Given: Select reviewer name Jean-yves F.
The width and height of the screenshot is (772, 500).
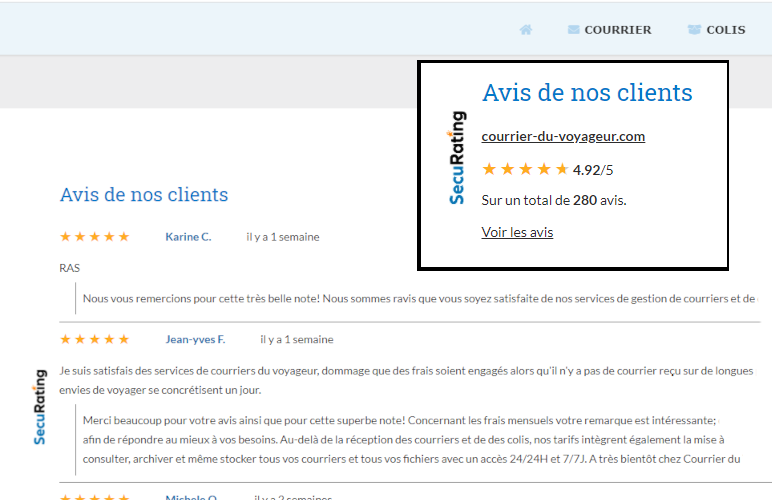Looking at the screenshot, I should pyautogui.click(x=195, y=339).
